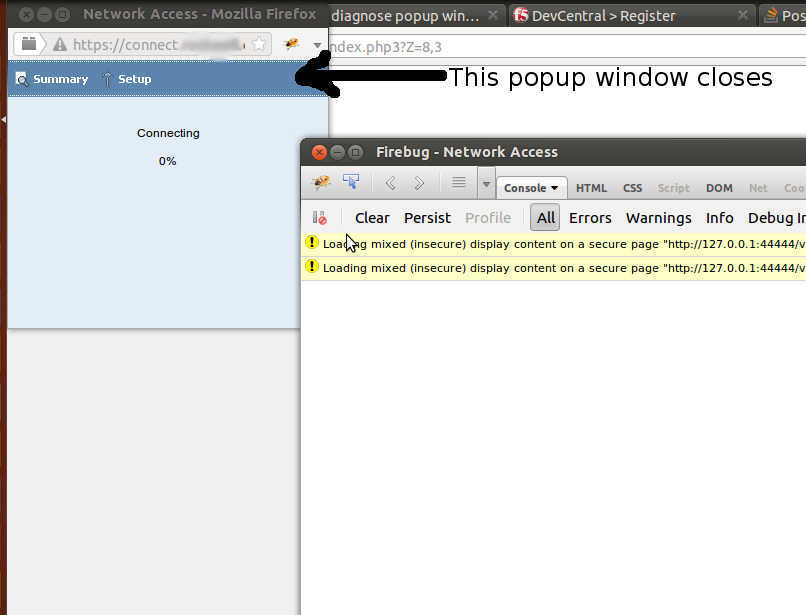
Task: Click the Summary magnifier icon
Action: point(20,78)
